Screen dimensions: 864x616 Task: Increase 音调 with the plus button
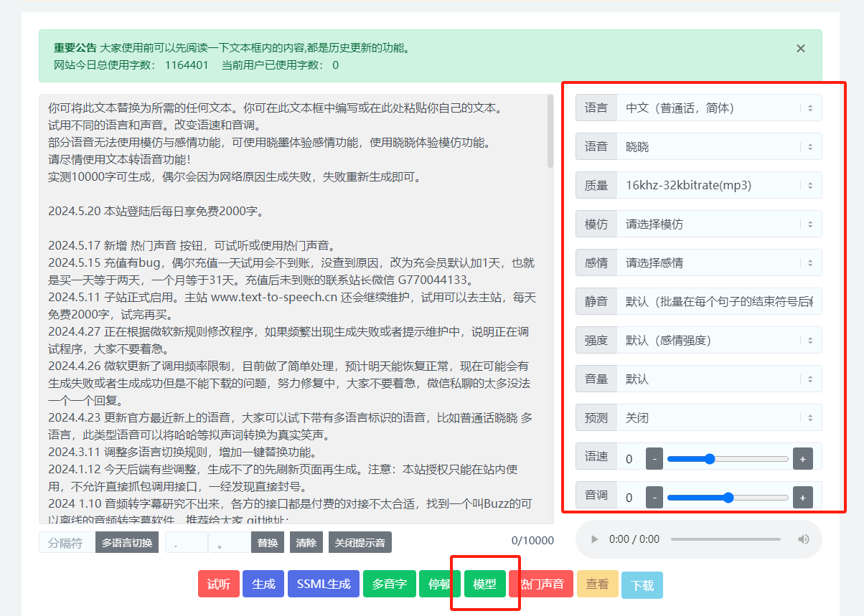pos(802,498)
